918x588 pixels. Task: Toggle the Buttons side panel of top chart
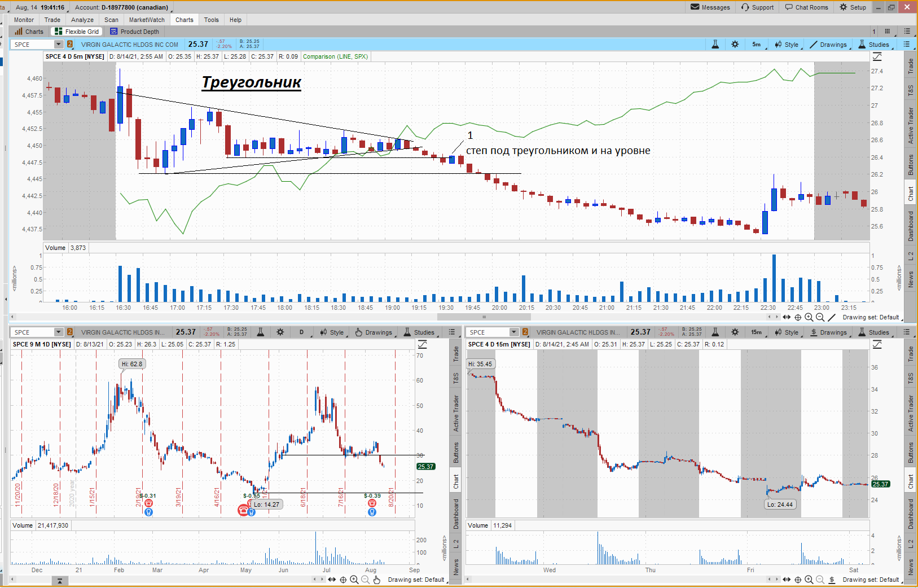(x=910, y=165)
